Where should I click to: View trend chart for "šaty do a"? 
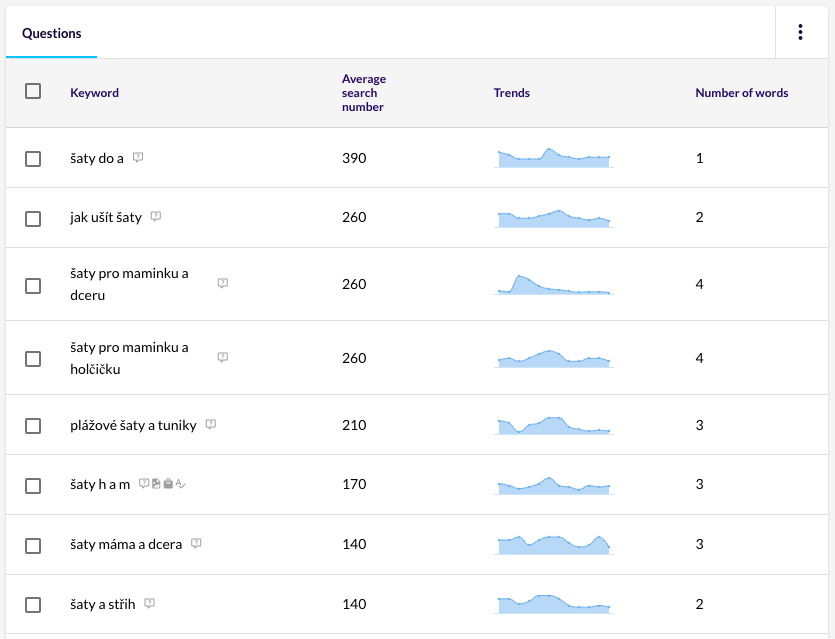[554, 158]
